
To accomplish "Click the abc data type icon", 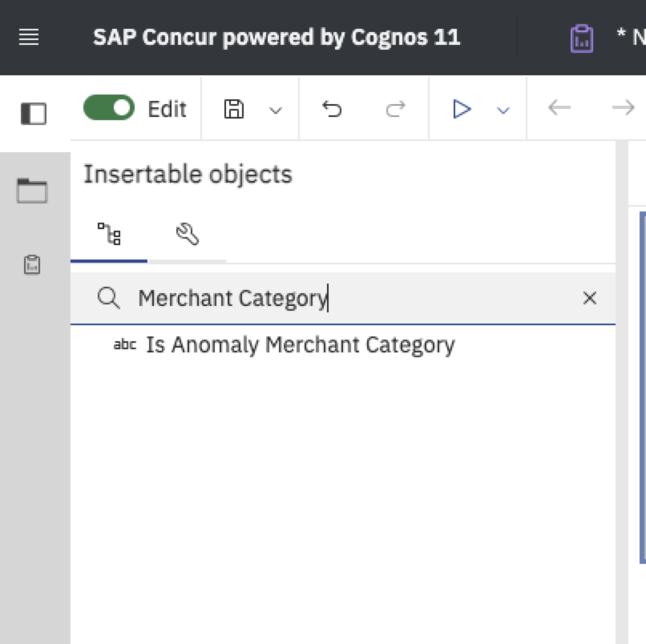I will 125,344.
